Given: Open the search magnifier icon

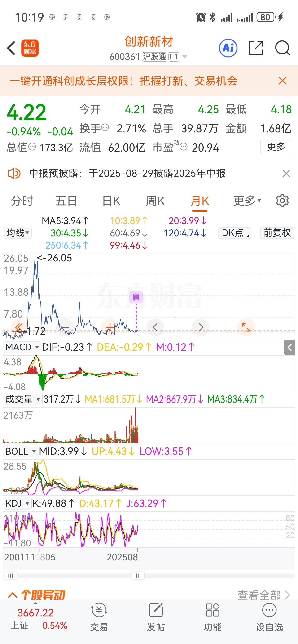Looking at the screenshot, I should tap(283, 48).
